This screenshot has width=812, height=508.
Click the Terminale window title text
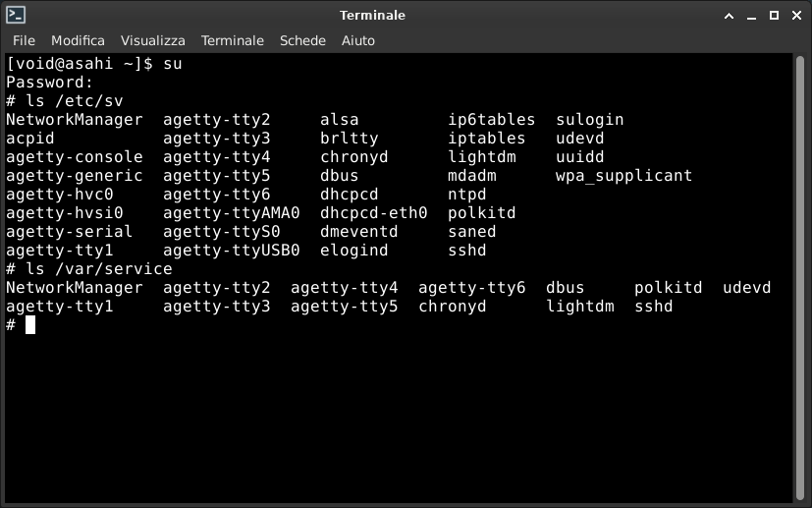(372, 16)
